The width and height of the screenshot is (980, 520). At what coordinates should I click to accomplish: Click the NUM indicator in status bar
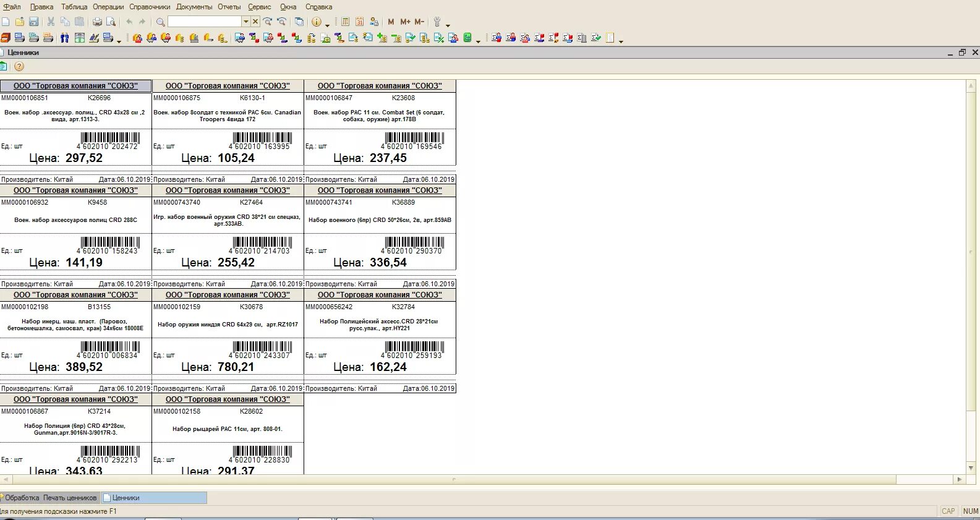(970, 511)
